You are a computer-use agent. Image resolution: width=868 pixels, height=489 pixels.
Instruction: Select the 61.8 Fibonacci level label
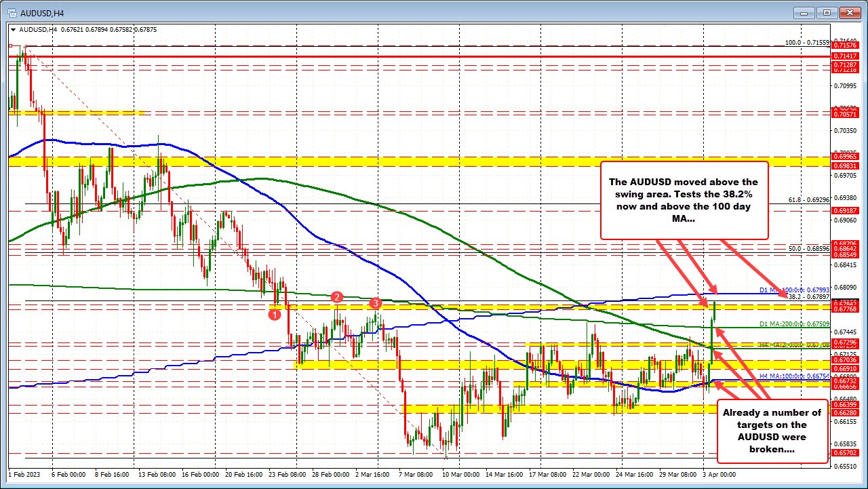click(808, 200)
